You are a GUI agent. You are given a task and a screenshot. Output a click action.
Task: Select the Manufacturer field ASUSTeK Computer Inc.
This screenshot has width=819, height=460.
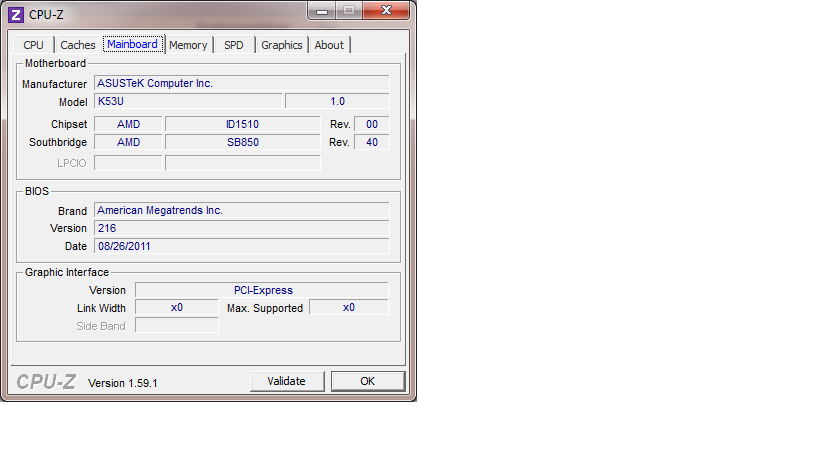coord(241,84)
